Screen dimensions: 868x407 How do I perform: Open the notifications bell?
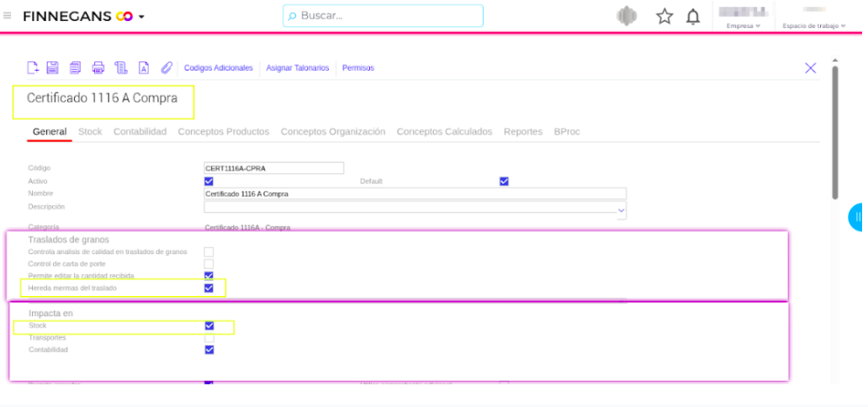692,17
